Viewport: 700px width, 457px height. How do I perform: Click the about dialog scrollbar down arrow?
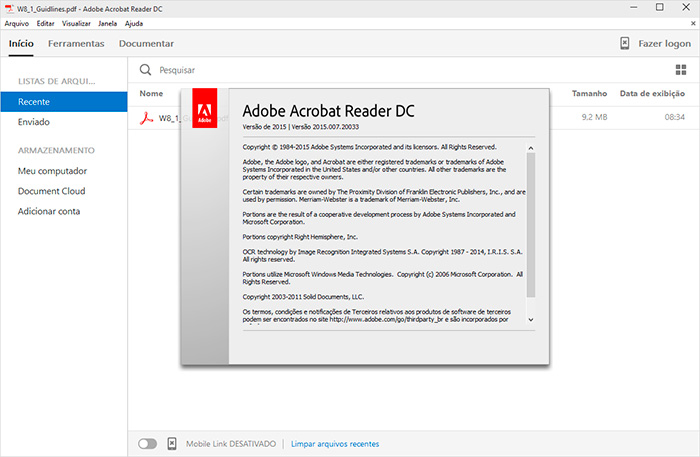(531, 320)
